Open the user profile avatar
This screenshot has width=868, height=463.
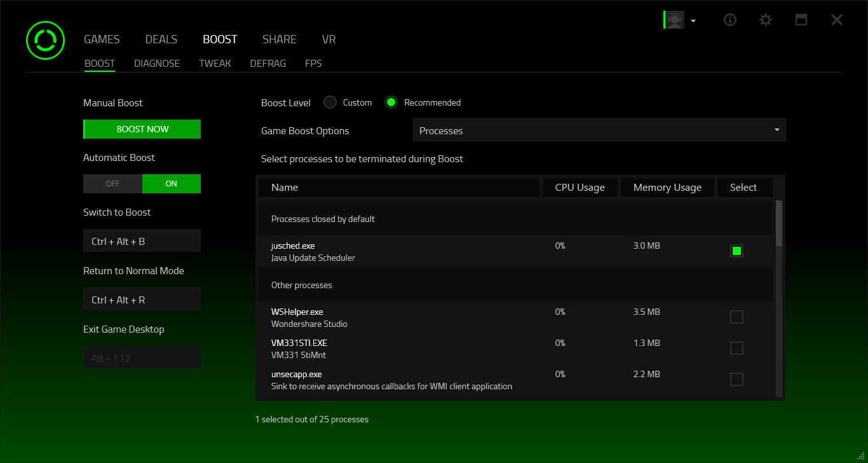[674, 20]
